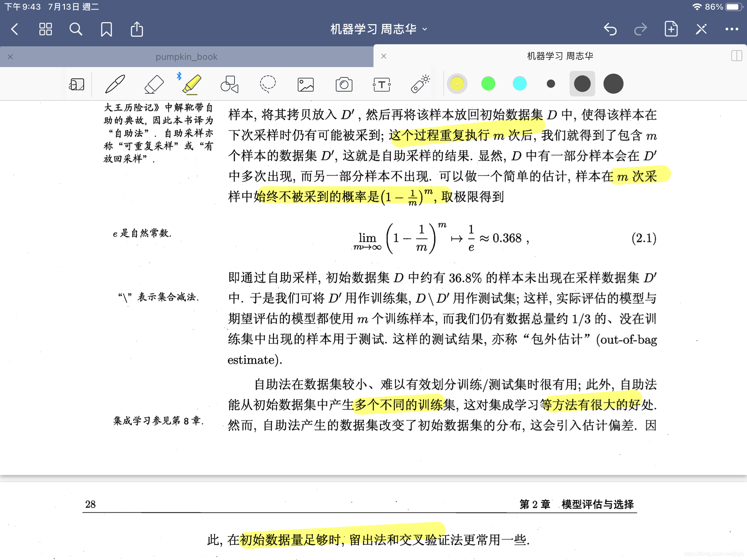The image size is (747, 560).
Task: Tap the value 0.368 in the equation
Action: point(507,238)
